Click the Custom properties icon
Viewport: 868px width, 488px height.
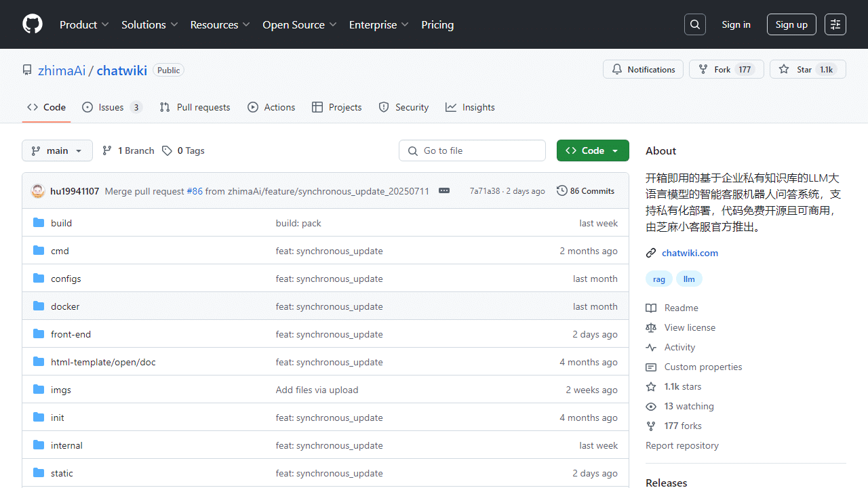(x=651, y=367)
